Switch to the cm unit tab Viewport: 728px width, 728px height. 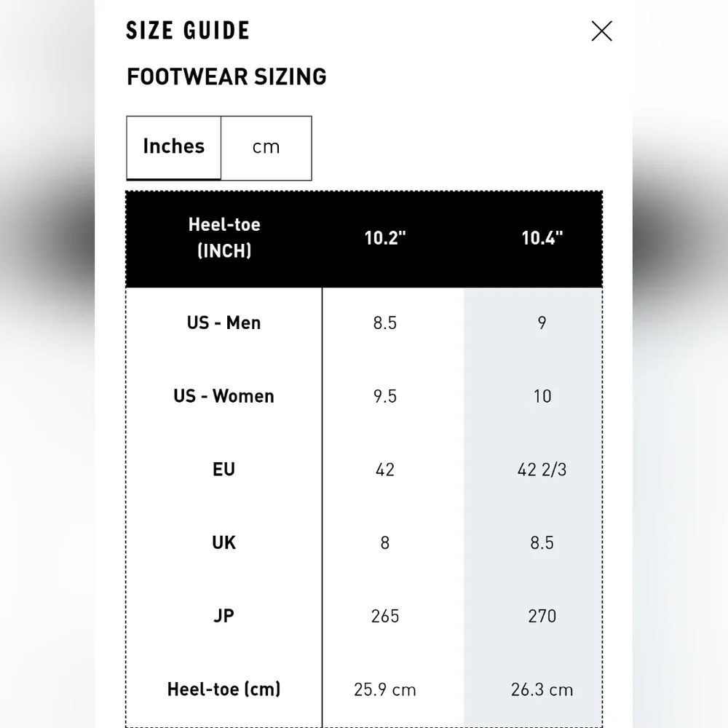tap(266, 148)
